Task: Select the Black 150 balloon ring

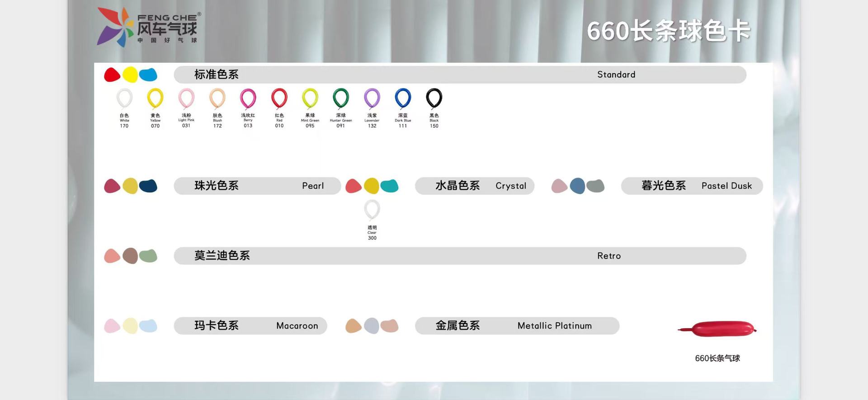Action: click(x=434, y=99)
